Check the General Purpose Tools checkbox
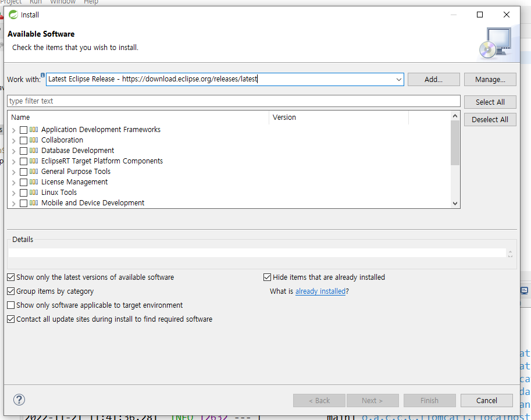This screenshot has width=531, height=420. 23,172
